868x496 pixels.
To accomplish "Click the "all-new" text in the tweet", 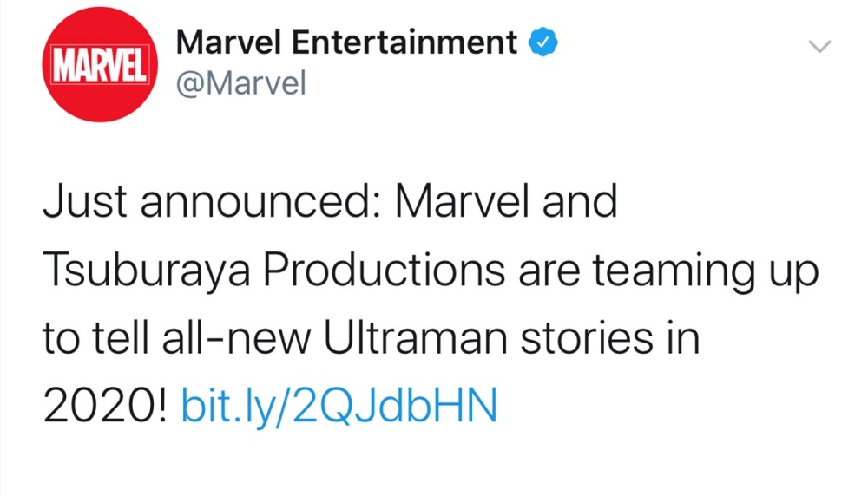I will pyautogui.click(x=236, y=337).
